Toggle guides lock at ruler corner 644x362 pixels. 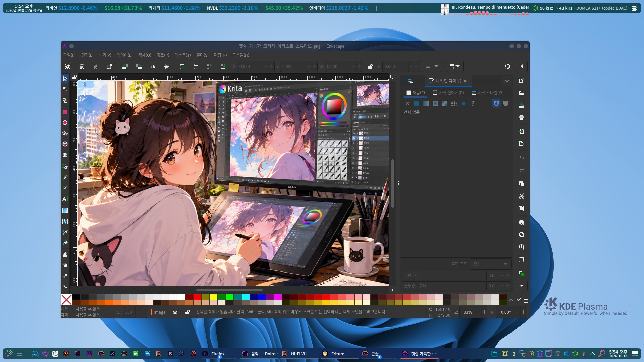(x=74, y=77)
